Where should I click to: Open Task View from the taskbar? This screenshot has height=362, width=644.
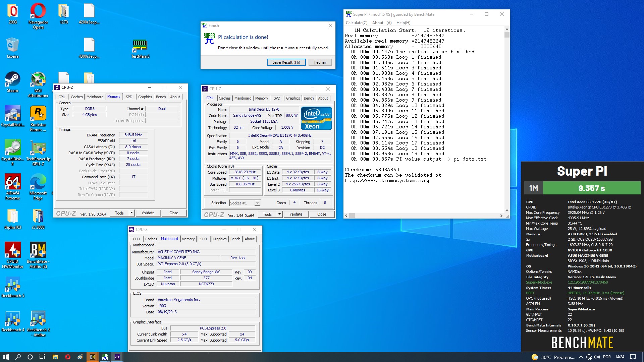(x=42, y=357)
